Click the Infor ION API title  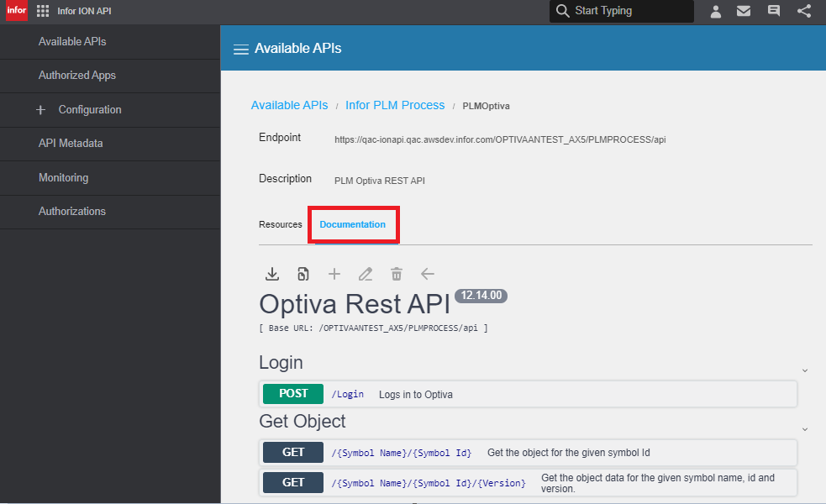point(84,11)
